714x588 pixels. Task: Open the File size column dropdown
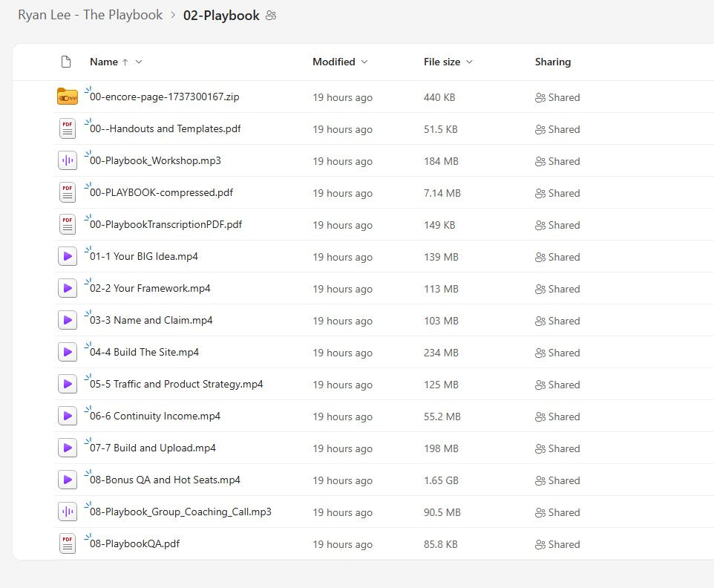tap(469, 62)
